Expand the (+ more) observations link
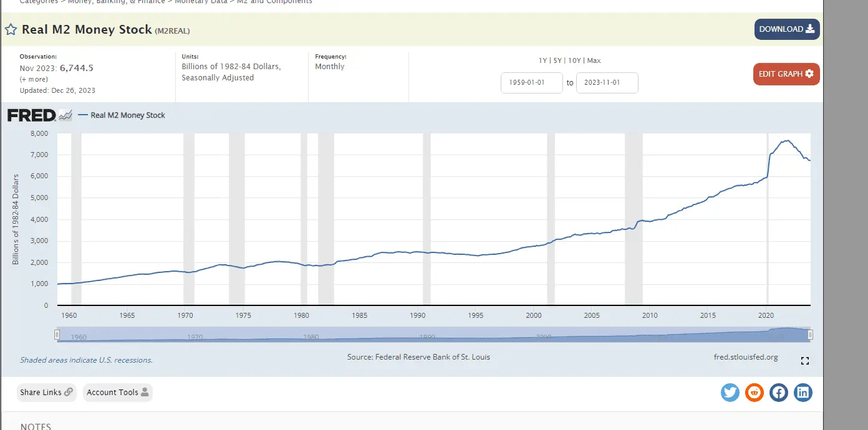Image resolution: width=868 pixels, height=430 pixels. pos(34,79)
